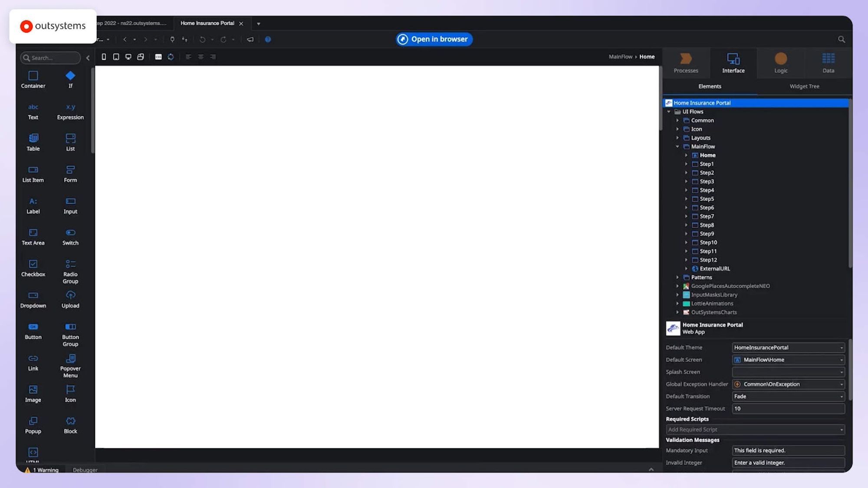Switch to desktop preview mode
This screenshot has height=488, width=868.
pos(128,56)
